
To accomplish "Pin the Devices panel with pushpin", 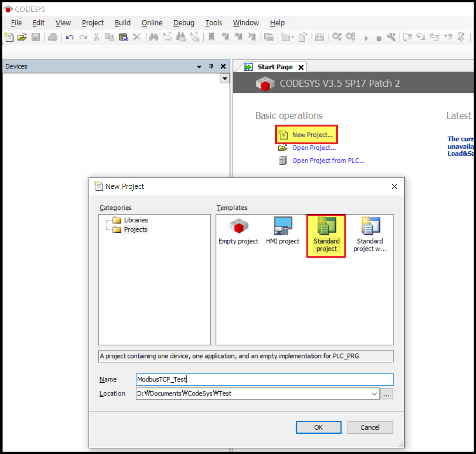I will click(211, 66).
